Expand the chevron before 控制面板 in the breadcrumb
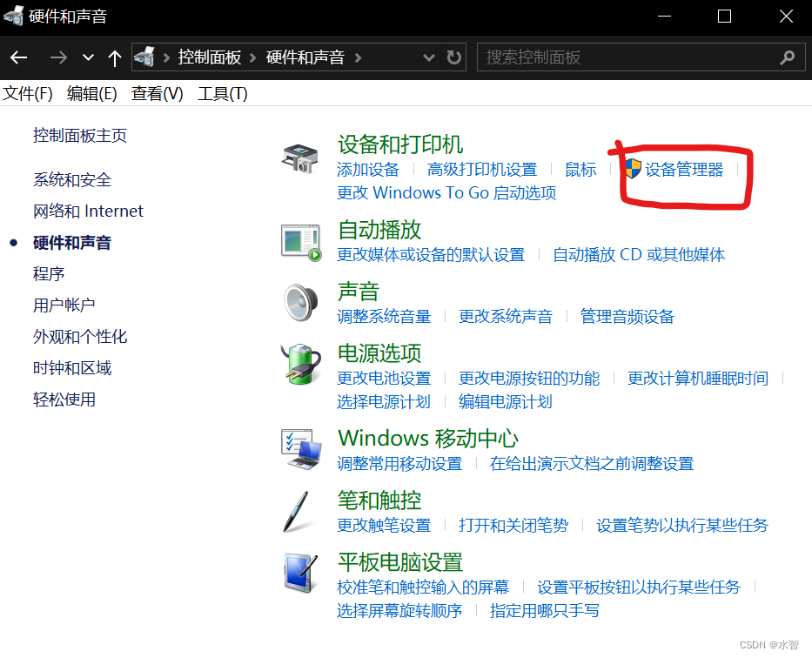The width and height of the screenshot is (812, 658). click(x=166, y=57)
